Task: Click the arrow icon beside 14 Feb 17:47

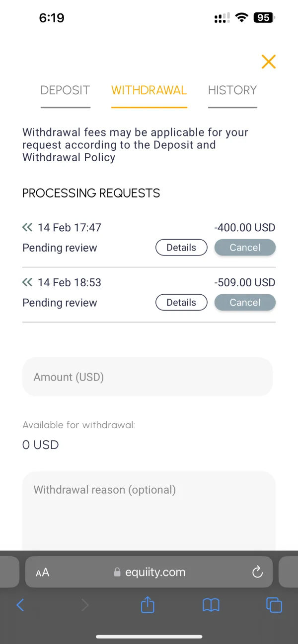Action: pos(27,228)
